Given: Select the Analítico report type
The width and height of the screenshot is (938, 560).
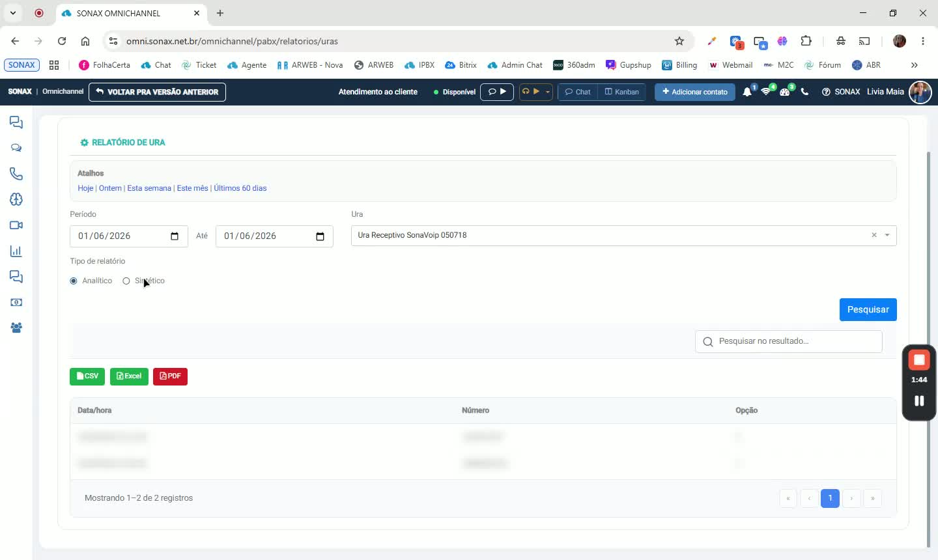Looking at the screenshot, I should coord(74,281).
